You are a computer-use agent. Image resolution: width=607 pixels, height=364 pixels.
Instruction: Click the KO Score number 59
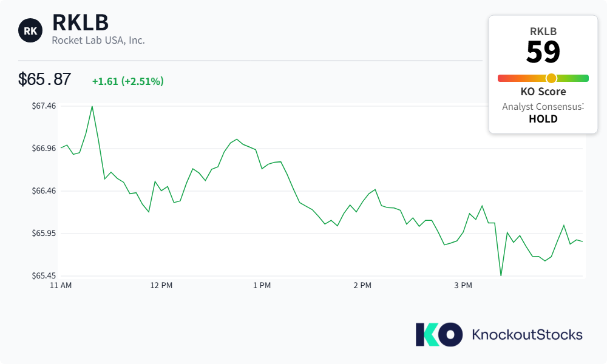(543, 52)
